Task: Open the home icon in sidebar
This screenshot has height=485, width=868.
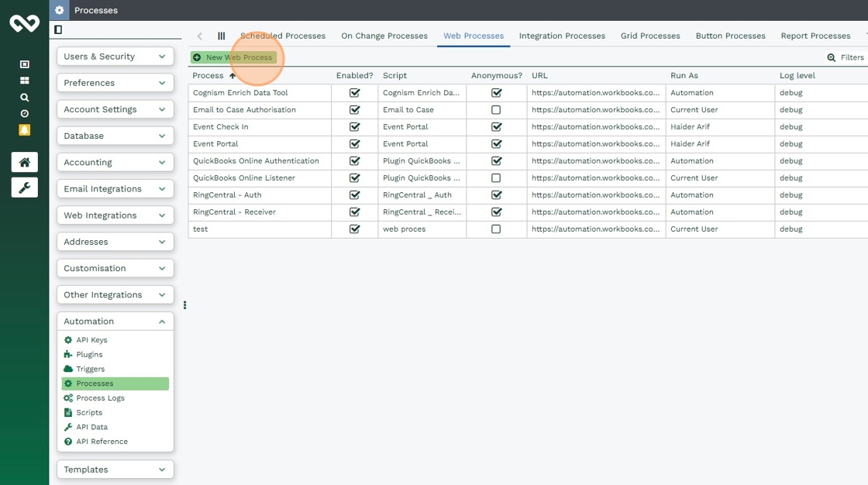Action: point(24,162)
